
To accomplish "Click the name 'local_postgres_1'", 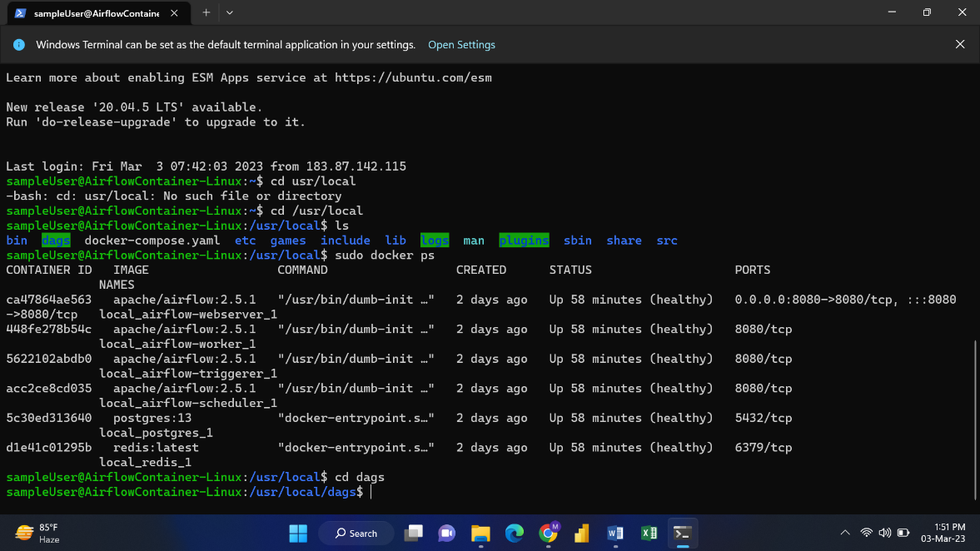I will click(156, 433).
